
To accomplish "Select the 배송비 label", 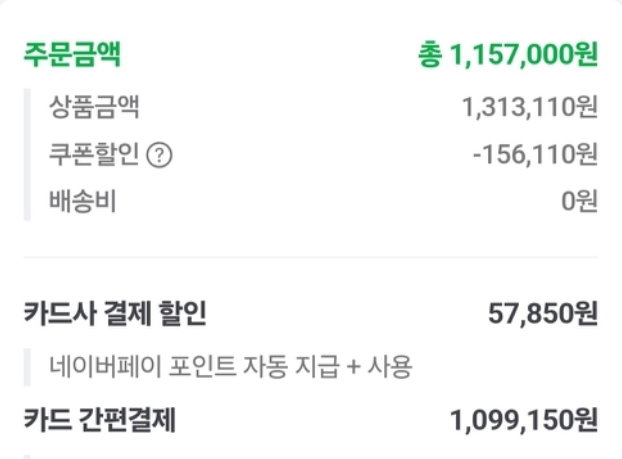I will click(x=83, y=201).
